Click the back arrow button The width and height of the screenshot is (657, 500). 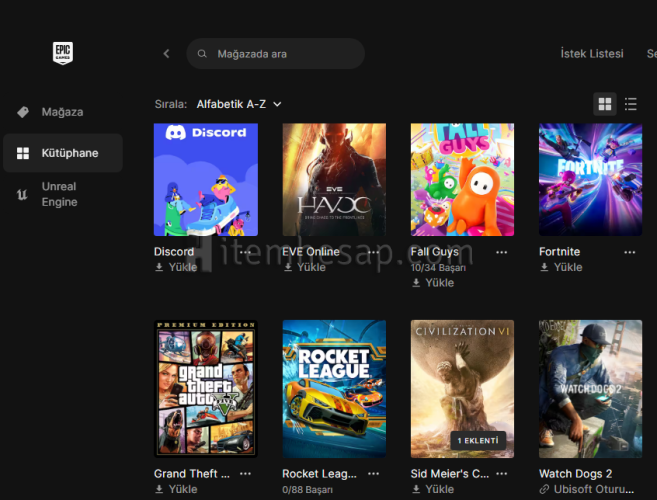click(166, 54)
